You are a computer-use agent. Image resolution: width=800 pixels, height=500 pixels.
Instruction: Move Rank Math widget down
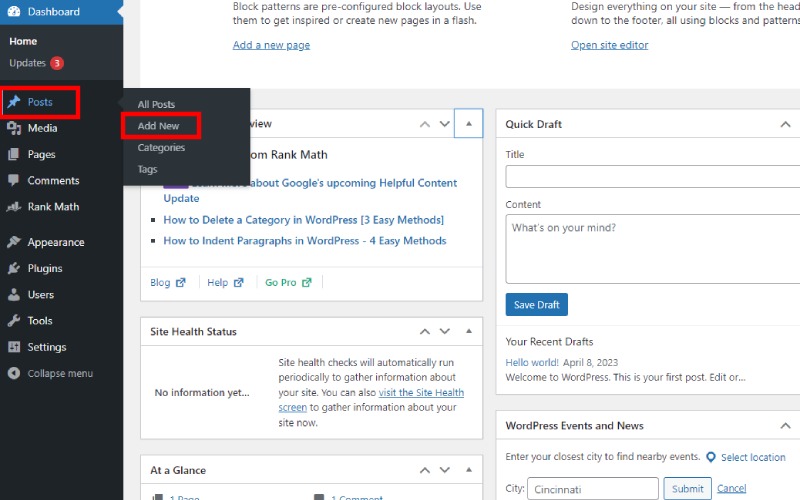coord(445,124)
